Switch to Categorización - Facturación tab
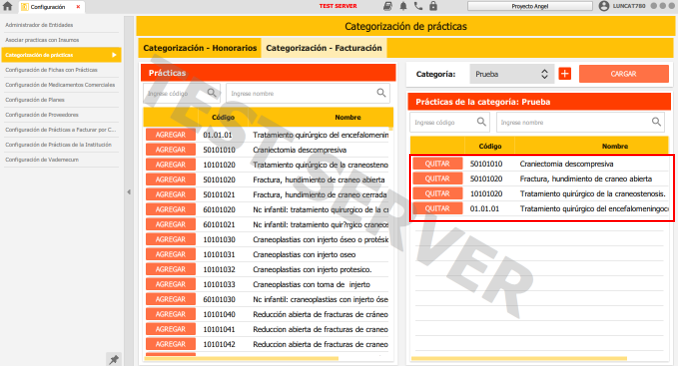 pyautogui.click(x=324, y=48)
